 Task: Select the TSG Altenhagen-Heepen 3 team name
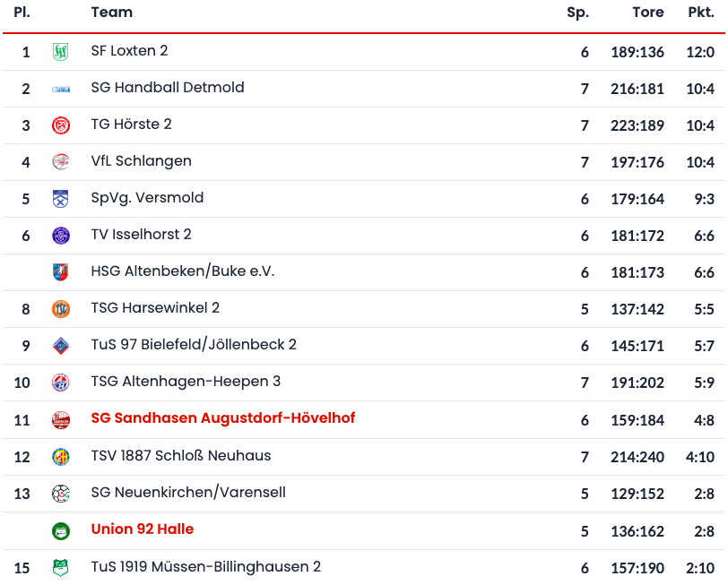click(x=186, y=382)
